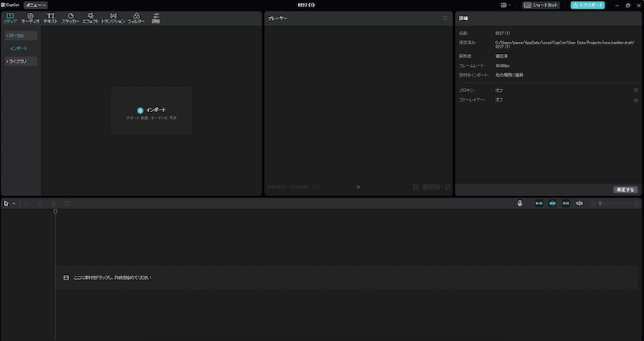
Task: Expand the ライブラリ section in sidebar
Action: [21, 61]
